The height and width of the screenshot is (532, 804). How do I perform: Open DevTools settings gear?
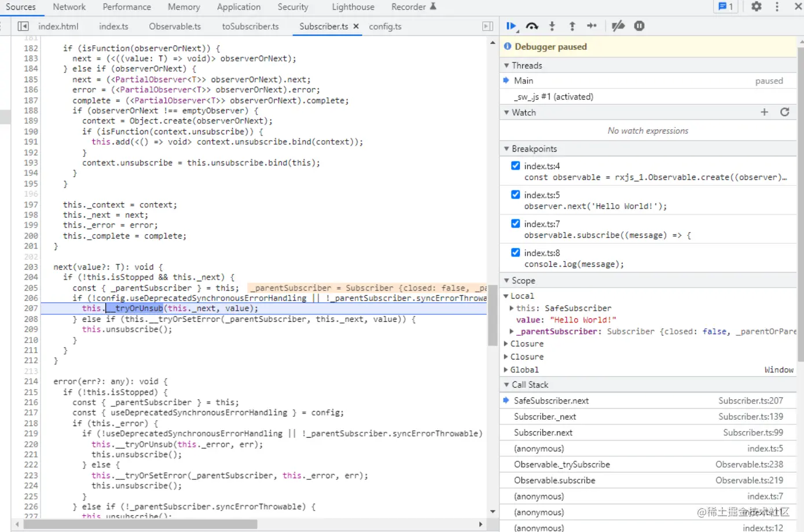(756, 7)
